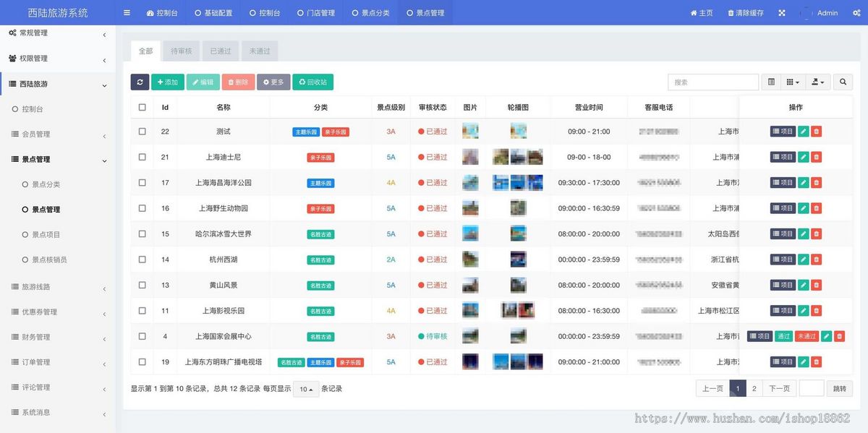Approve 上海国家会议中心 via the 通过 button

783,336
